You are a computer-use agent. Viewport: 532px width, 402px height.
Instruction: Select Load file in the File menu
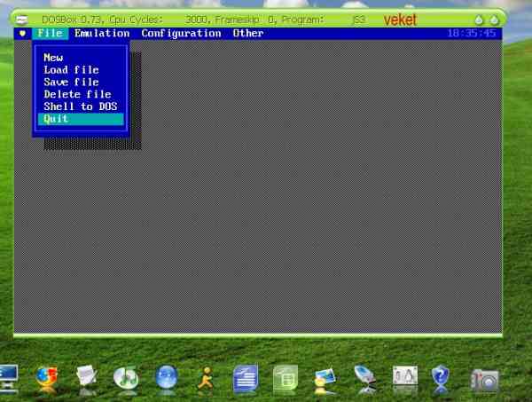click(71, 70)
